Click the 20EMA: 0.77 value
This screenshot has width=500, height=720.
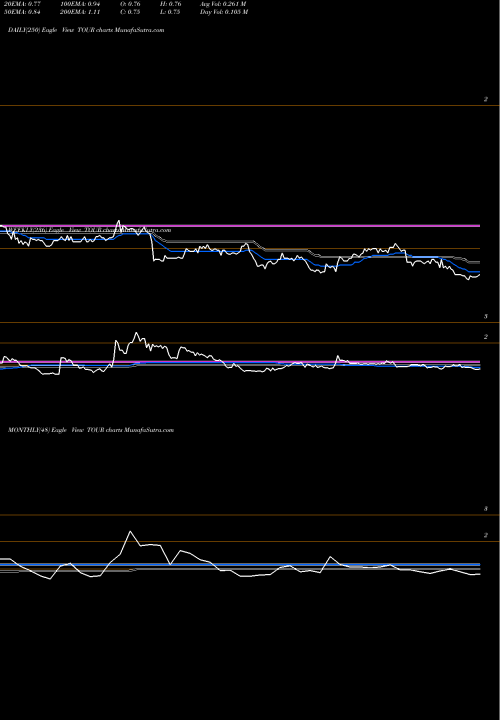pyautogui.click(x=22, y=4)
